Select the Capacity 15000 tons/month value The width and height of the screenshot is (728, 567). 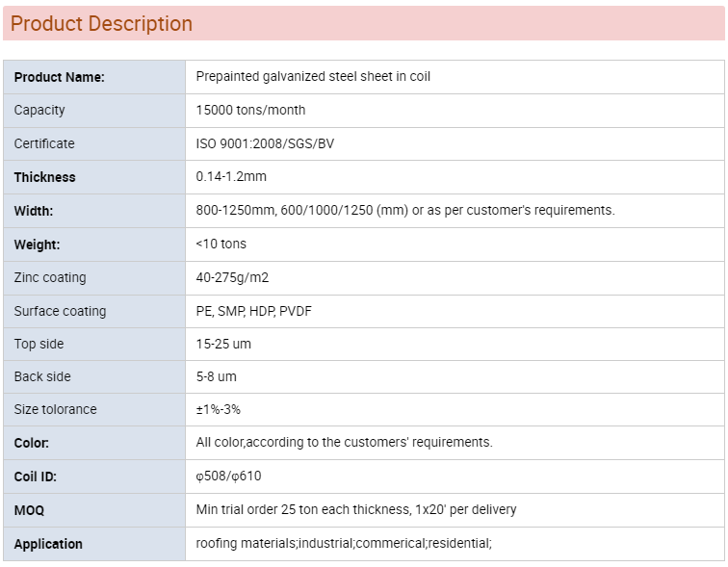pyautogui.click(x=250, y=110)
